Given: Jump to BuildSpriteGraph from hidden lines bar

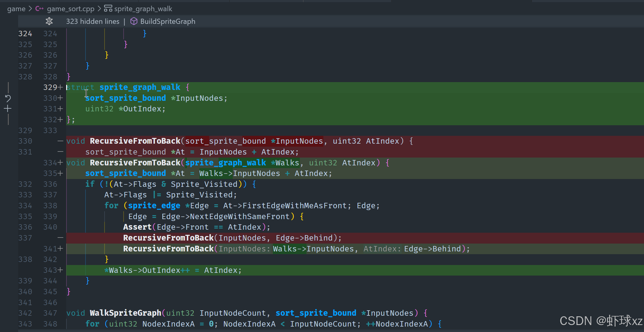Looking at the screenshot, I should [x=167, y=21].
